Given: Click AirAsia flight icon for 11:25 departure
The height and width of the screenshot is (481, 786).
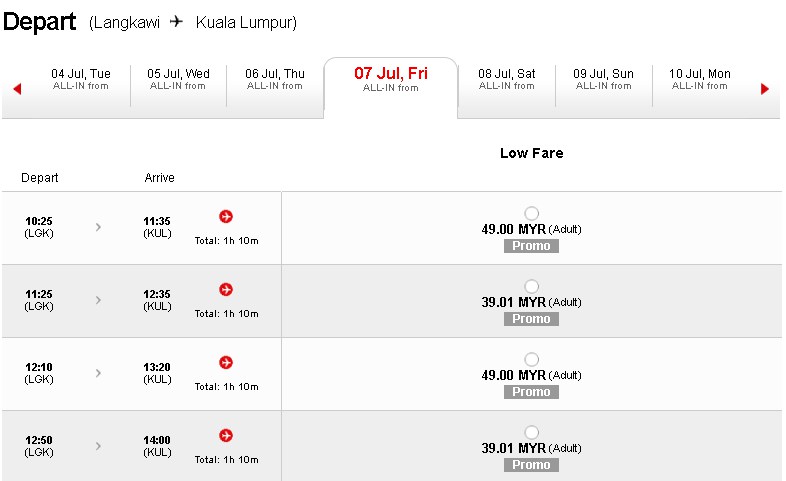Looking at the screenshot, I should click(226, 290).
